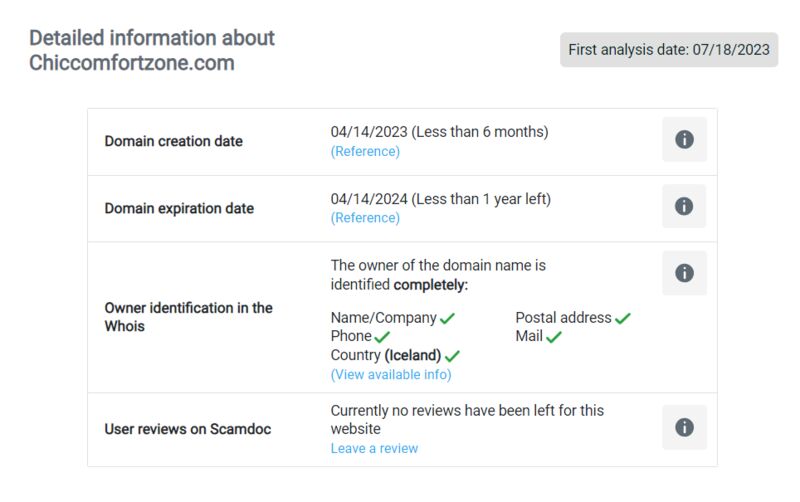Click the Leave a review link
800x502 pixels.
coord(374,448)
